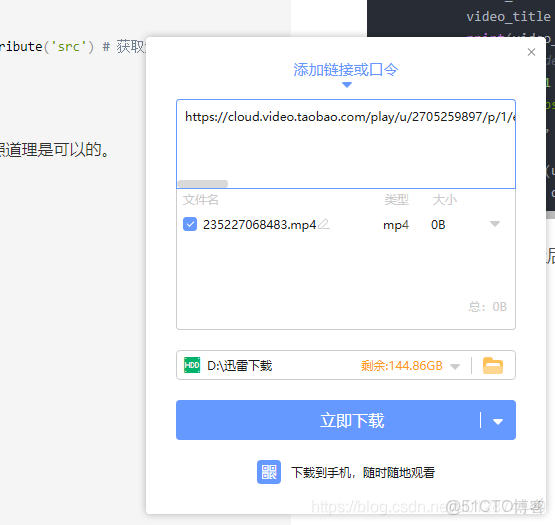Click the 类型 column header
Viewport: 555px width, 525px height.
click(396, 200)
